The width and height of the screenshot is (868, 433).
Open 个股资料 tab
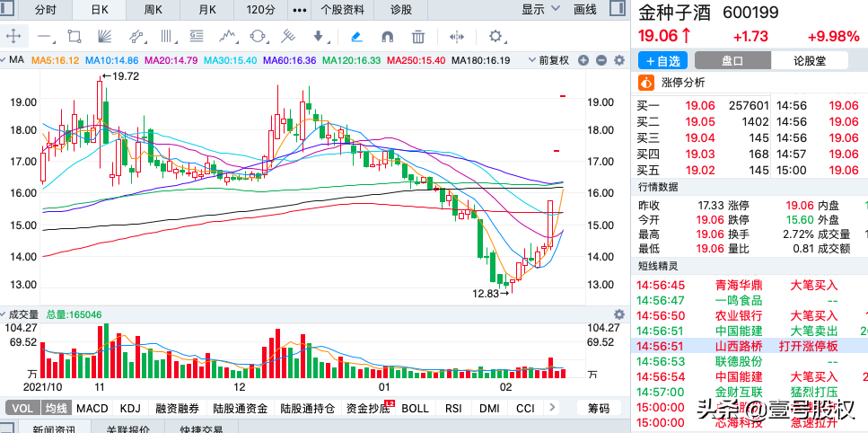click(343, 10)
